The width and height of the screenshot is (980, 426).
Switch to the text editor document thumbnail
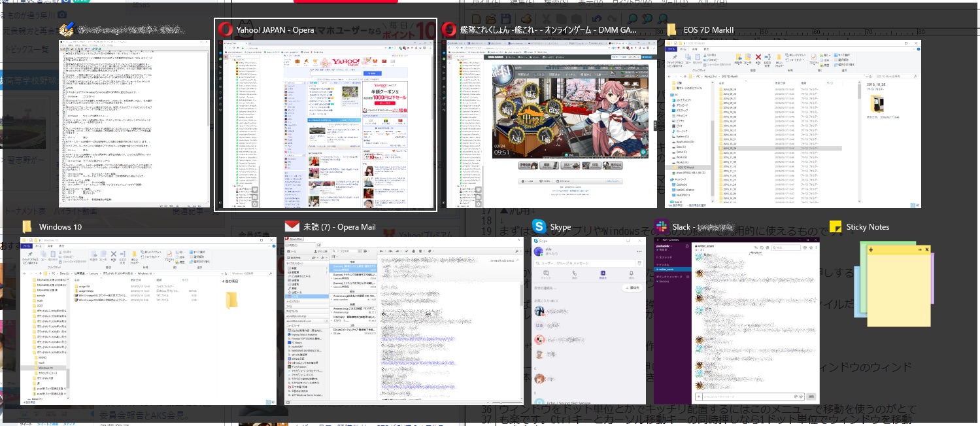[x=135, y=124]
